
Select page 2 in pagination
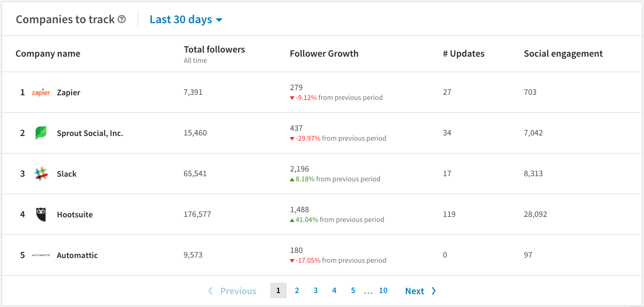296,291
